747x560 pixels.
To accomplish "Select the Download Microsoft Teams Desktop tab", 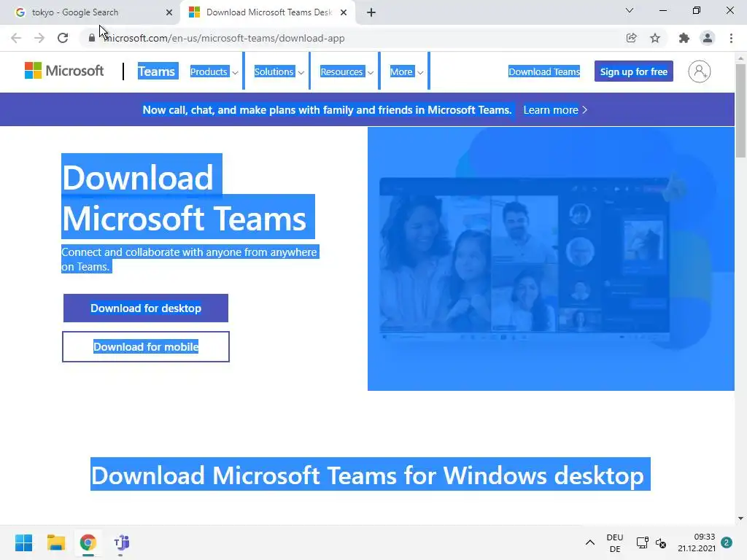I will point(268,12).
